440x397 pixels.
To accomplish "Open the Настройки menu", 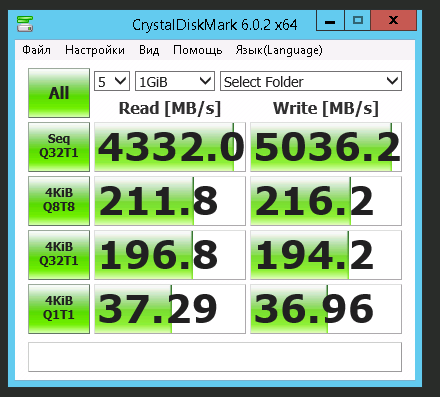I will click(x=95, y=50).
